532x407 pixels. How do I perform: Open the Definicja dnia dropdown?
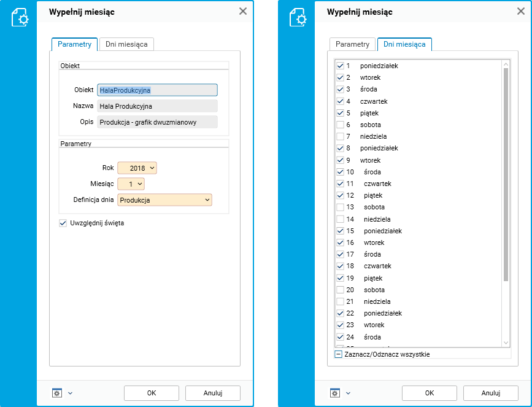click(164, 200)
